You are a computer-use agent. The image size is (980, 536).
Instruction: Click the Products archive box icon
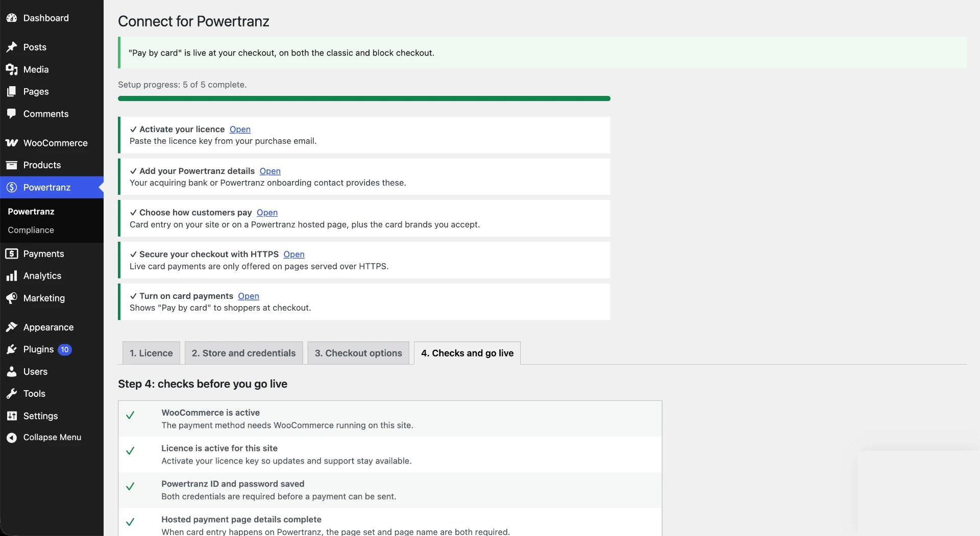12,165
